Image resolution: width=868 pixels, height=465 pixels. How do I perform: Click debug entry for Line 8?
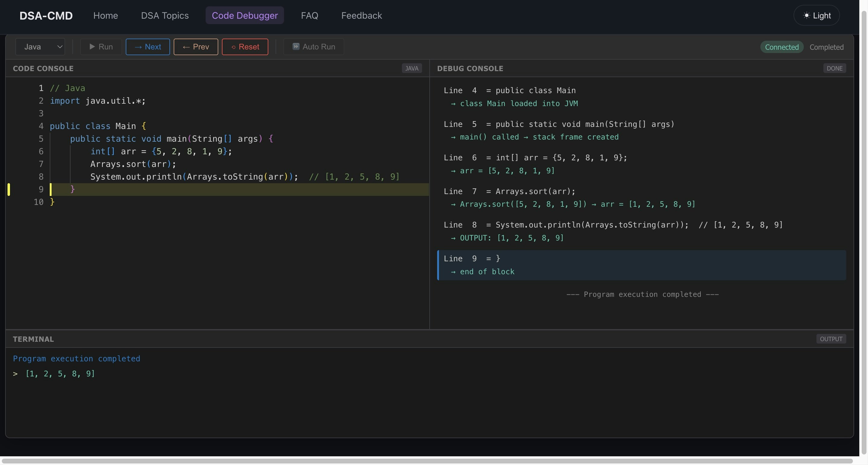[613, 225]
